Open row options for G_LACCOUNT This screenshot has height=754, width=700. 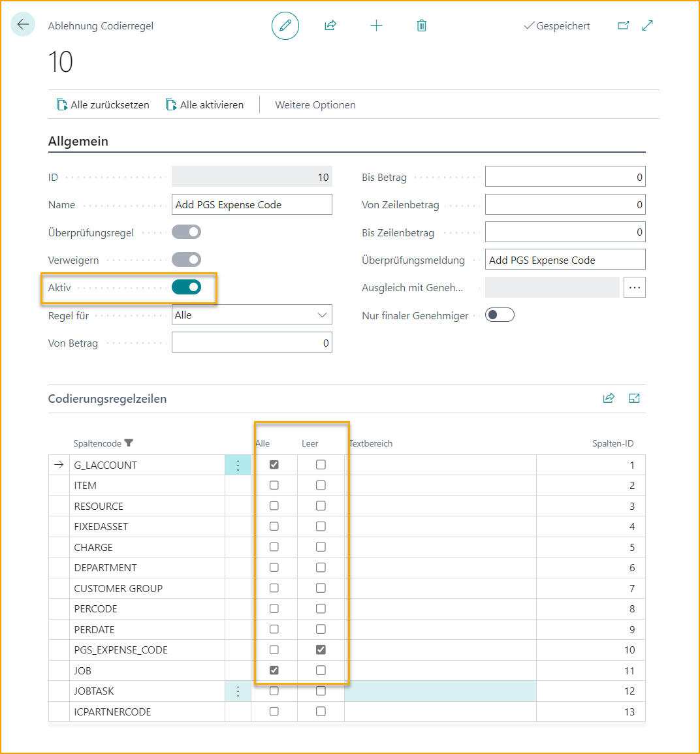tap(238, 465)
